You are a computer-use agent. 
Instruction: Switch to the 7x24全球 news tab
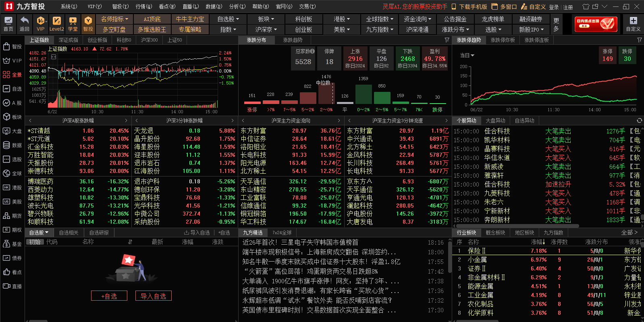pos(282,233)
